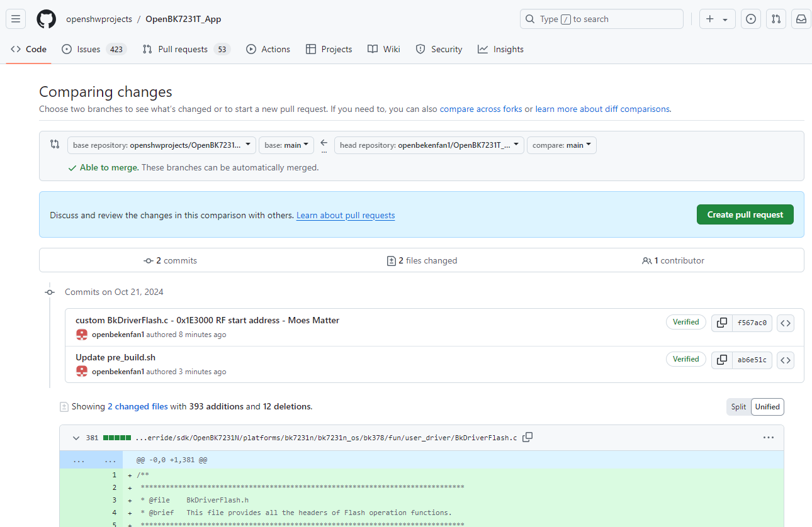Follow the learn more about diff comparisons link

(602, 109)
